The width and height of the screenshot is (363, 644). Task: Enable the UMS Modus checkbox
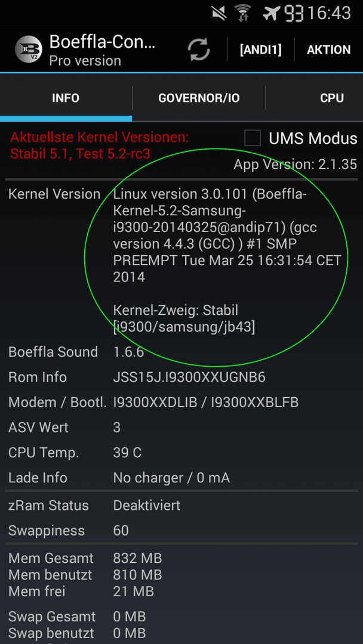click(x=253, y=138)
